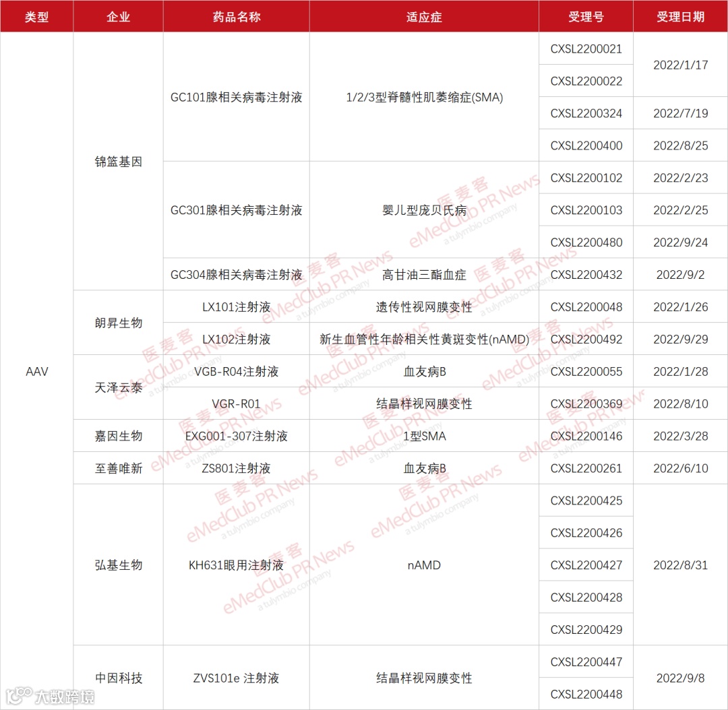Click acceptance number CXSL2200102
Screen dimensions: 728x710
(586, 178)
